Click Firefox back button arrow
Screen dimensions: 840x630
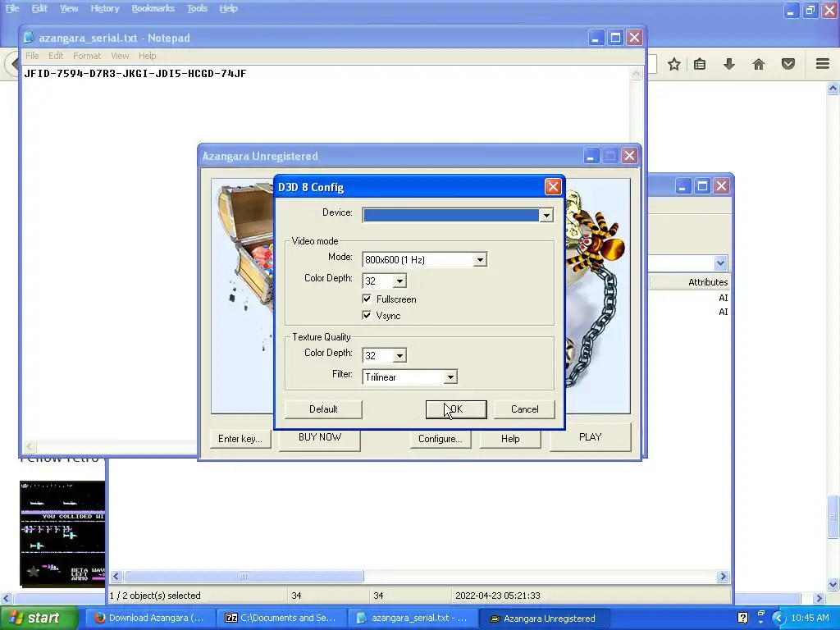[13, 64]
